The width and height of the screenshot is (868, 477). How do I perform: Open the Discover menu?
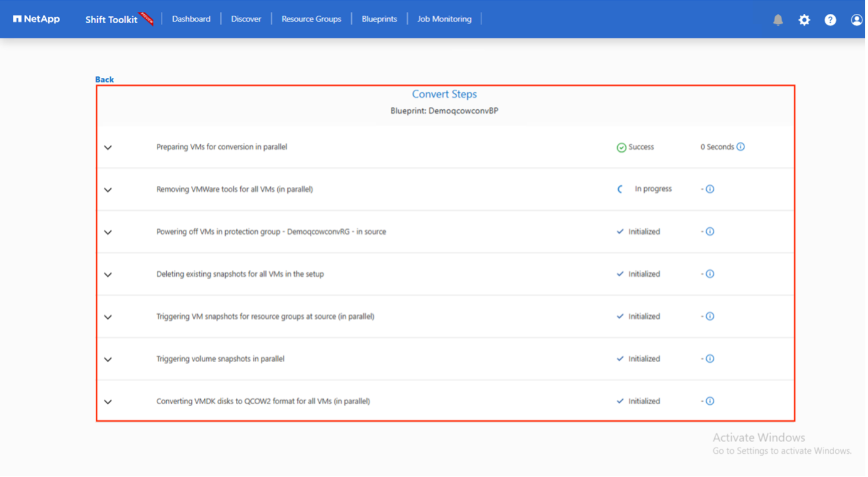pos(247,19)
